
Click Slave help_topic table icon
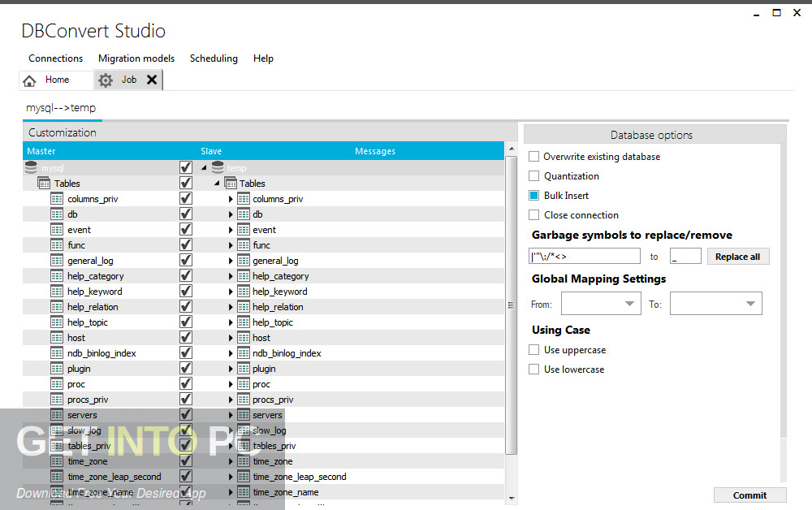pos(244,322)
